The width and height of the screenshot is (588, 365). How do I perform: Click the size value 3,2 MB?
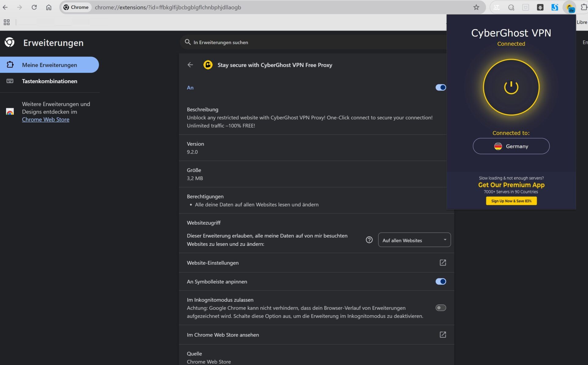[195, 178]
